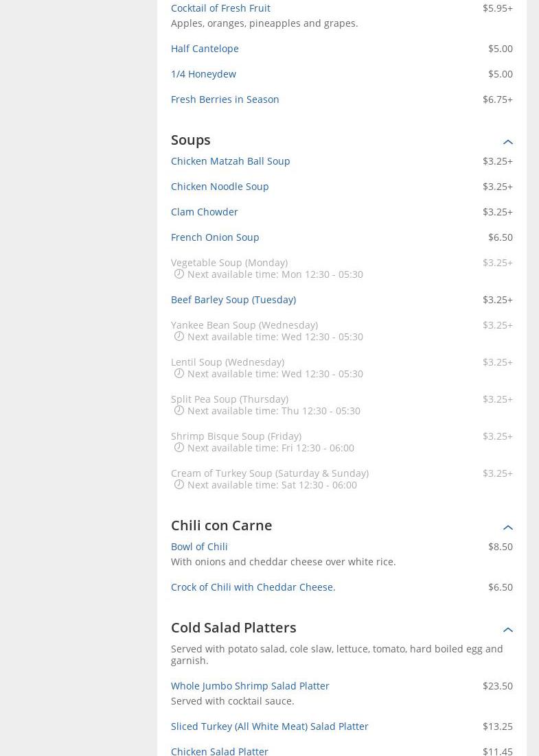Open Chicken Matzah Ball Soup item
Viewport: 539px width, 756px height.
230,161
